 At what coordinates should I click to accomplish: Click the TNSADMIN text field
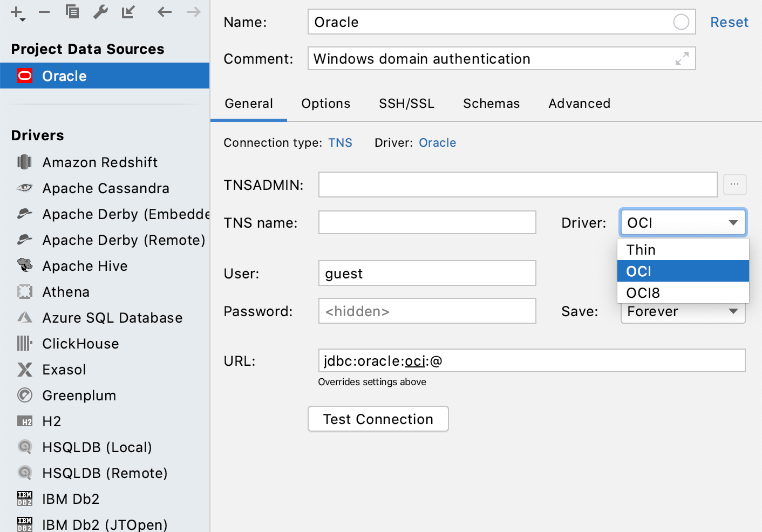518,185
